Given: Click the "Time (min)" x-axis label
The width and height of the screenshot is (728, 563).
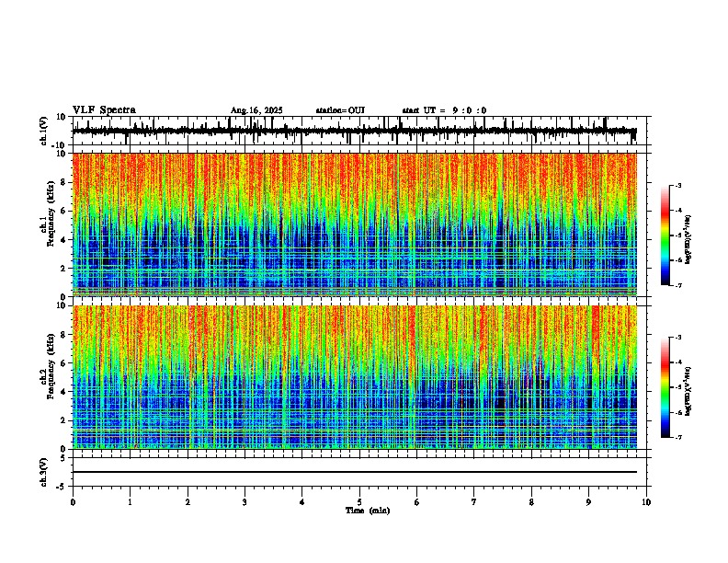Looking at the screenshot, I should pyautogui.click(x=368, y=511).
